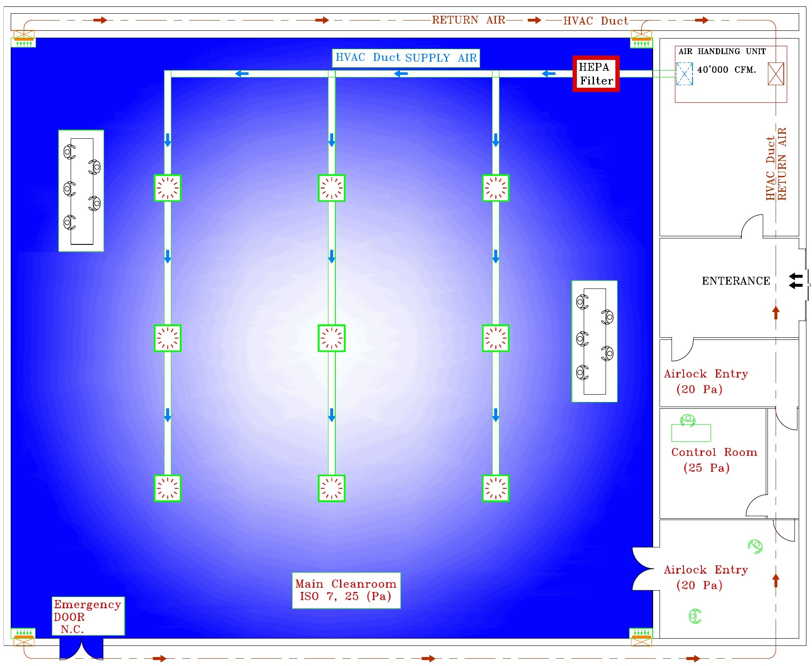Click the ENTERANCE room label
The image size is (812, 666).
click(735, 281)
